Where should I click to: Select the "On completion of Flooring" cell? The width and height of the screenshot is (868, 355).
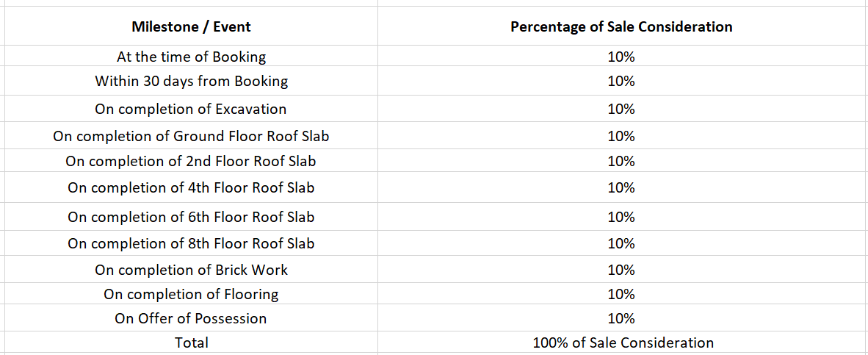click(x=191, y=293)
